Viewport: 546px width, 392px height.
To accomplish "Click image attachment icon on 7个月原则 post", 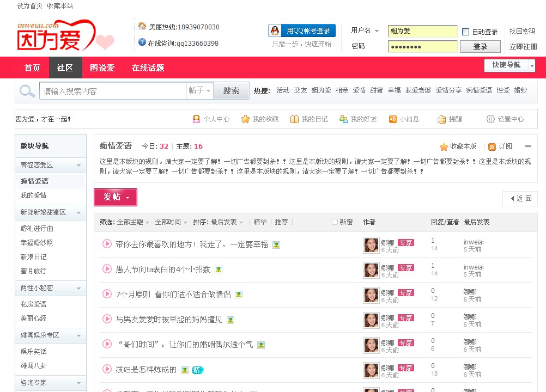I will tap(239, 295).
